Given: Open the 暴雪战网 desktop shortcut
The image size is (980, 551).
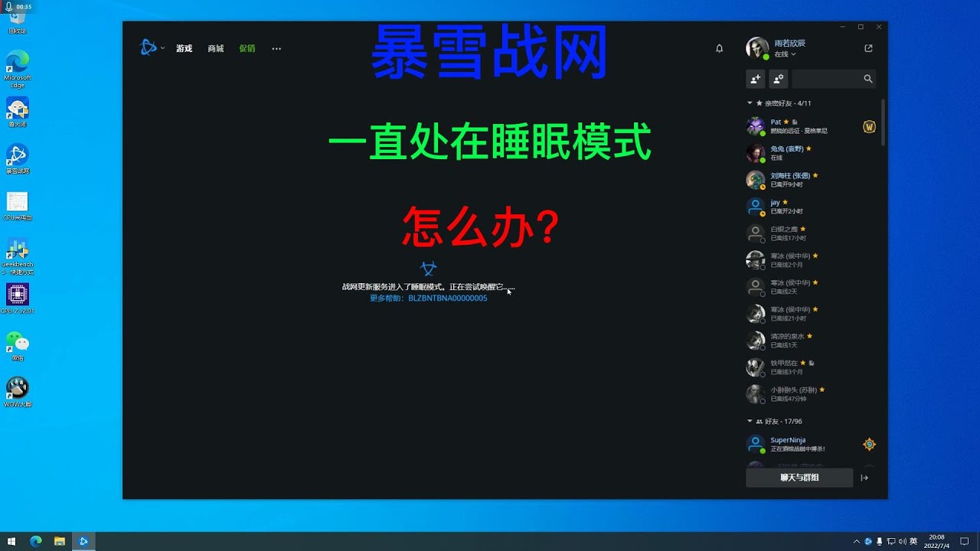Looking at the screenshot, I should click(17, 159).
